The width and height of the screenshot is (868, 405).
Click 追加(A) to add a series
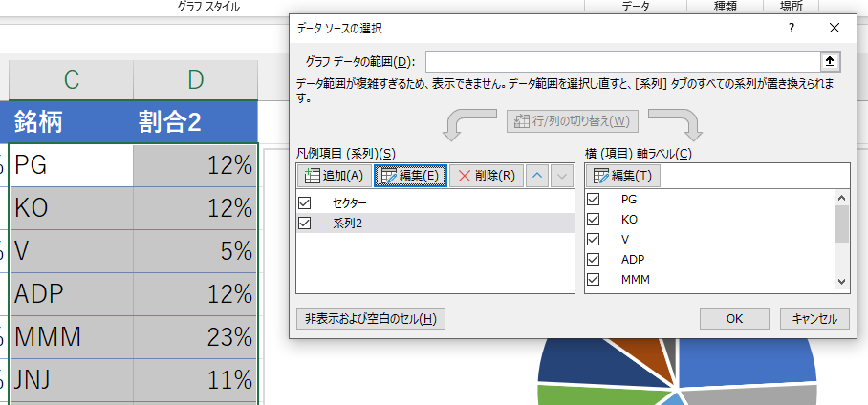[334, 176]
